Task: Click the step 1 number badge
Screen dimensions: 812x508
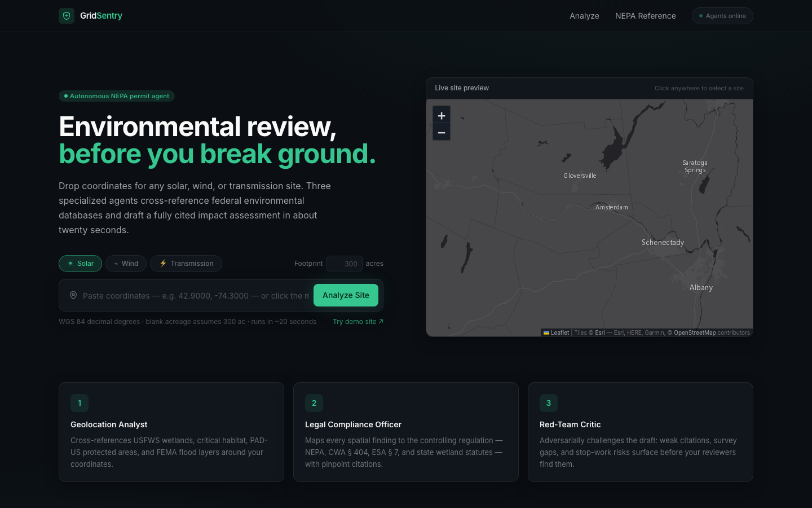Action: click(80, 403)
